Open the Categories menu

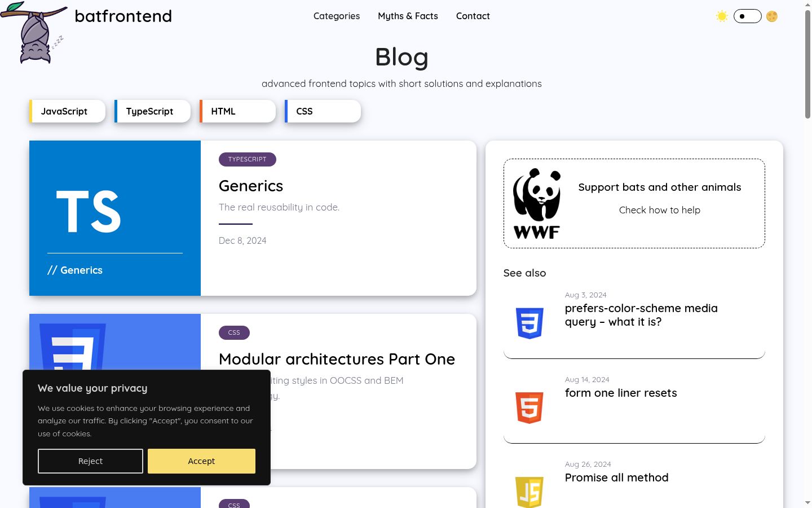(337, 16)
